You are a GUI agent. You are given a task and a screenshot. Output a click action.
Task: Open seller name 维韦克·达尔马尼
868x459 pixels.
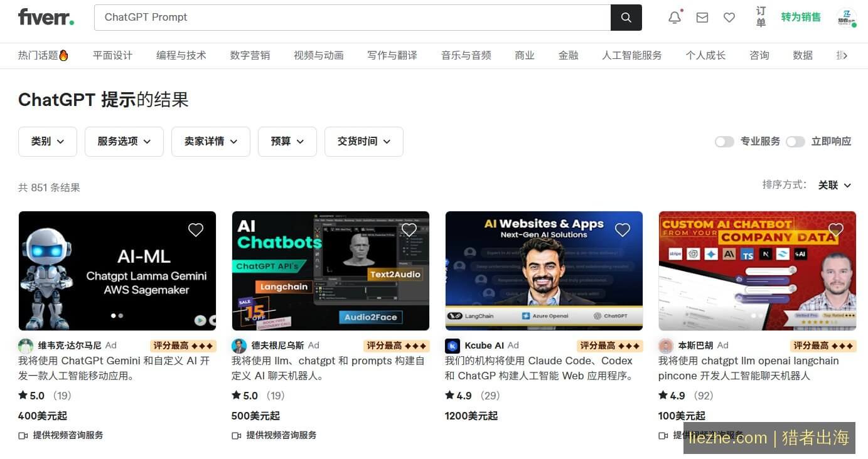(x=70, y=346)
